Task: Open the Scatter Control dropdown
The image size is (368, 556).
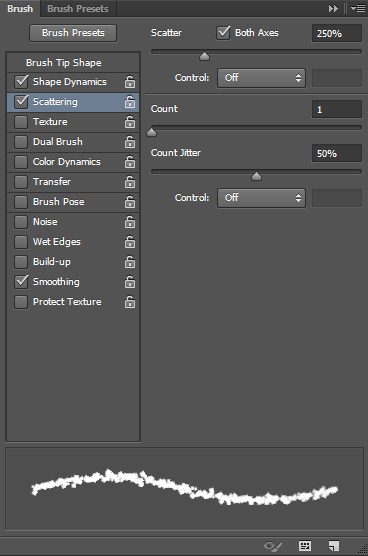Action: tap(261, 78)
